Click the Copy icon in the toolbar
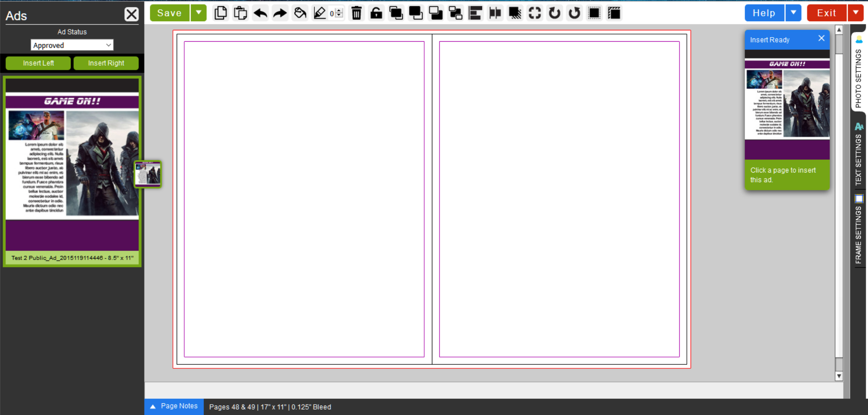The height and width of the screenshot is (415, 868). click(x=221, y=13)
